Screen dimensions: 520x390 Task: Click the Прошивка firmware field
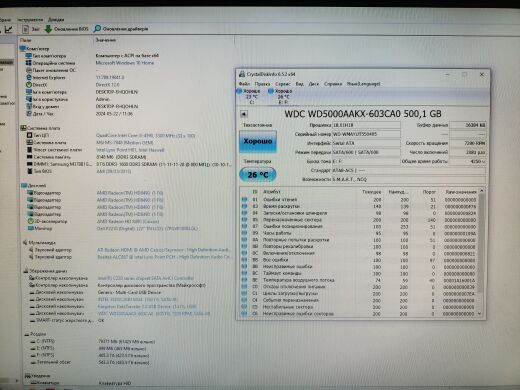[366, 125]
